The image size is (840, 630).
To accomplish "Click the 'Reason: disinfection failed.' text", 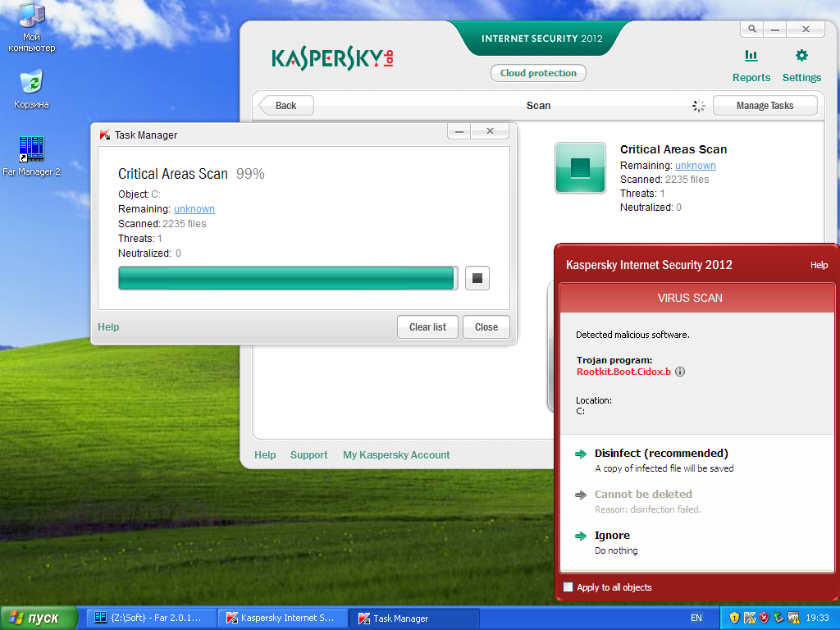I will point(648,509).
